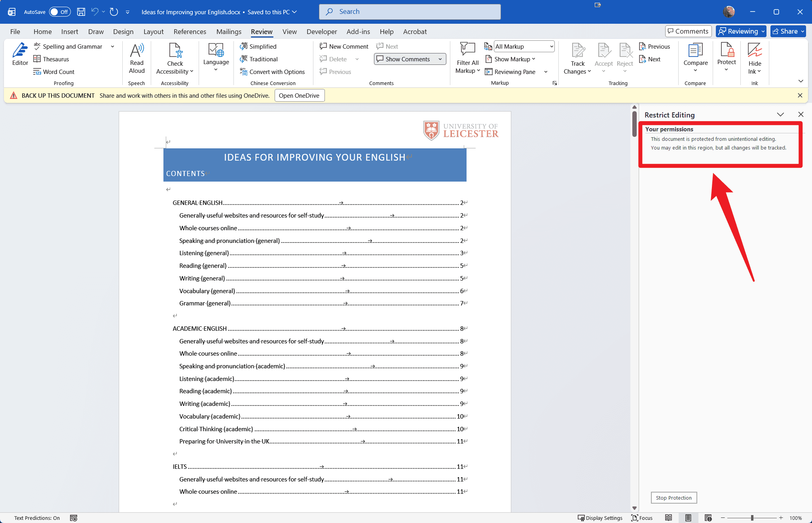
Task: Open the Layout tab
Action: [153, 32]
